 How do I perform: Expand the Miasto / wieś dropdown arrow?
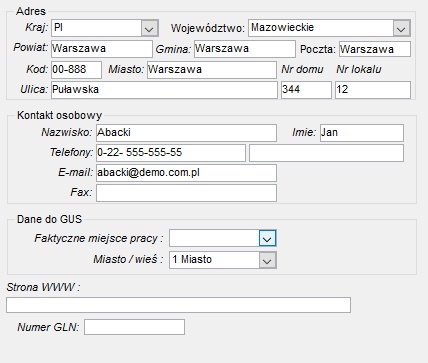(267, 260)
